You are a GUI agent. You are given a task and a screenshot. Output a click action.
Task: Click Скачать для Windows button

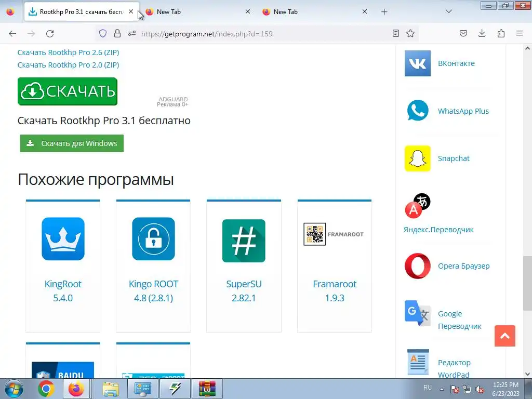click(x=72, y=143)
